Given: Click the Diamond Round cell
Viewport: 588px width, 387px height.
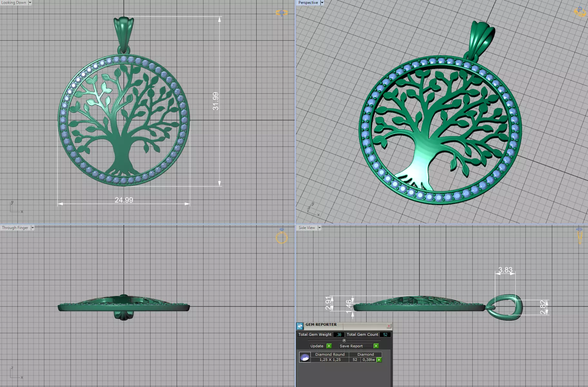Looking at the screenshot, I should pyautogui.click(x=330, y=354).
